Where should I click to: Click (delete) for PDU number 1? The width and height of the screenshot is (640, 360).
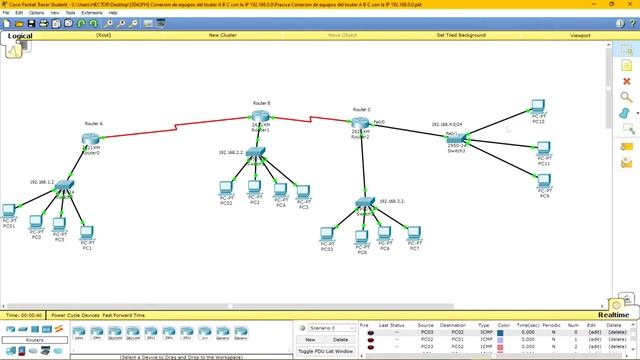[617, 339]
